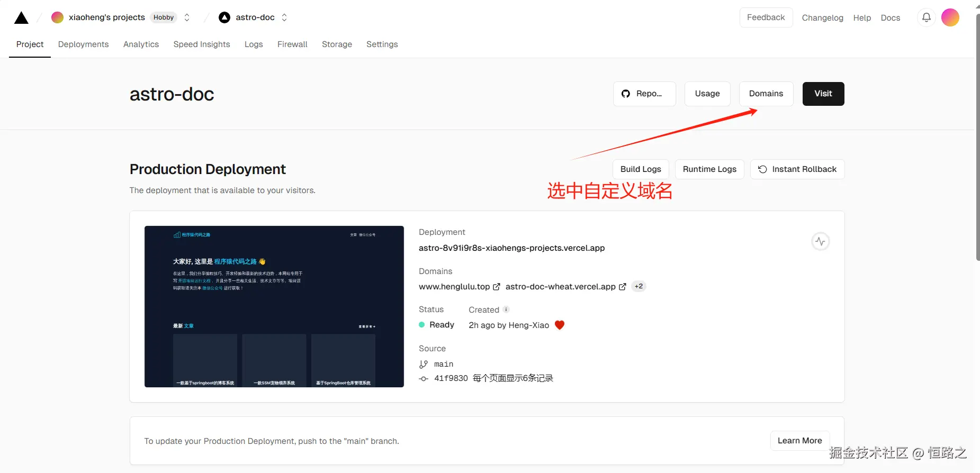
Task: Click the Instant Rollback button
Action: 797,169
